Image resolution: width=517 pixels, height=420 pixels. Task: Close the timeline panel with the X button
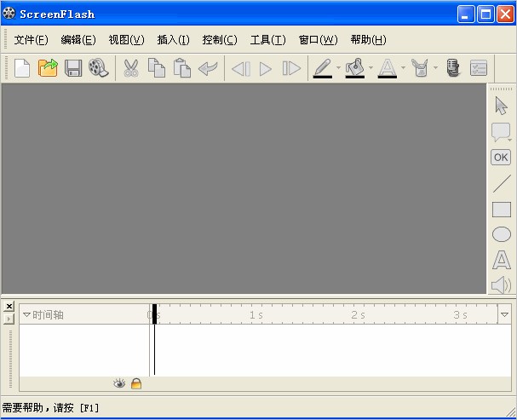(x=9, y=306)
